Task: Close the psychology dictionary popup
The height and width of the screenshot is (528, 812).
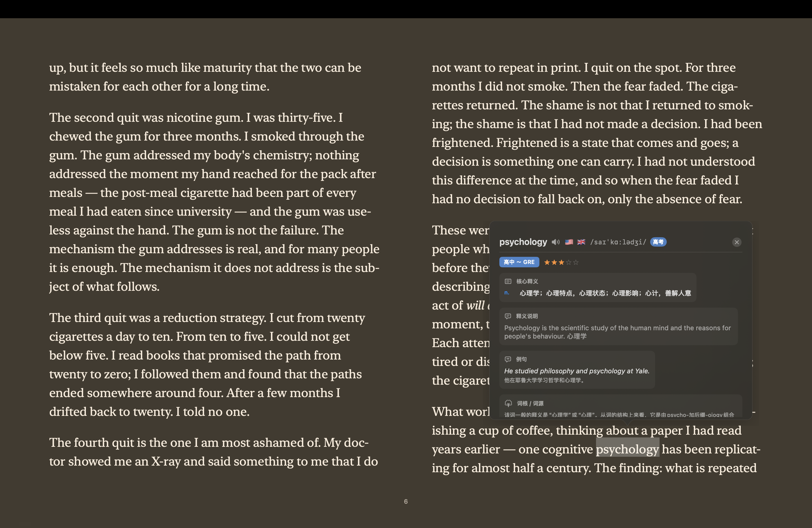Action: tap(737, 242)
